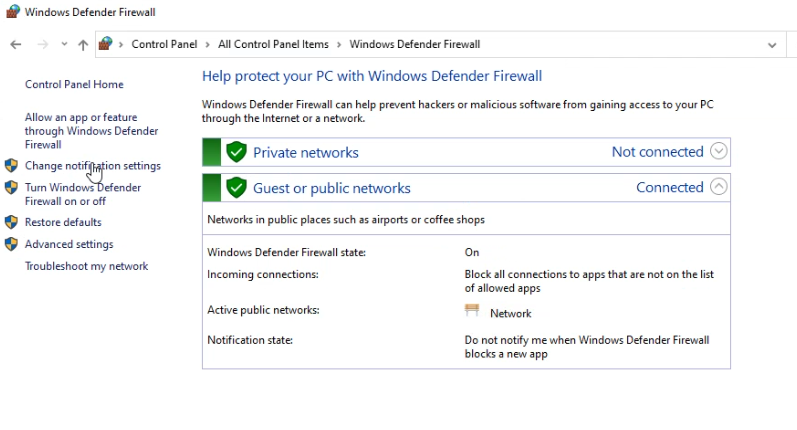Click Active public networks label
This screenshot has height=430, width=797.
pos(263,310)
